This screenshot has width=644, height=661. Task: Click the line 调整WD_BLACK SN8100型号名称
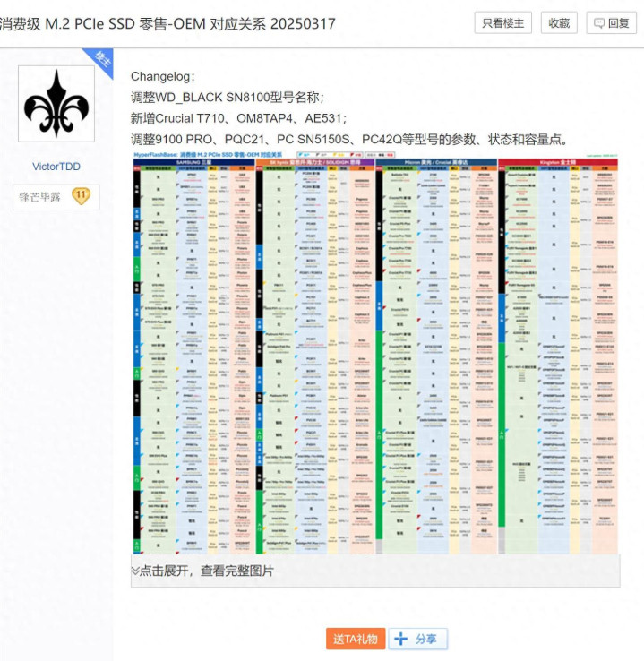[228, 98]
